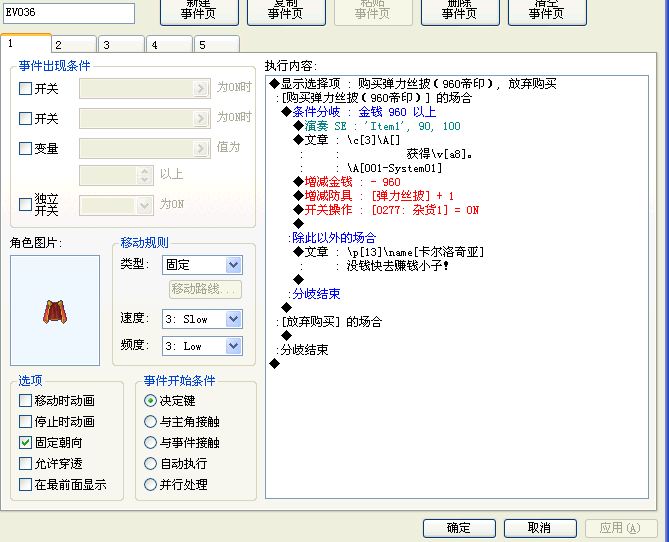
Task: Uncheck the 固定朝向 option
Action: tap(26, 443)
